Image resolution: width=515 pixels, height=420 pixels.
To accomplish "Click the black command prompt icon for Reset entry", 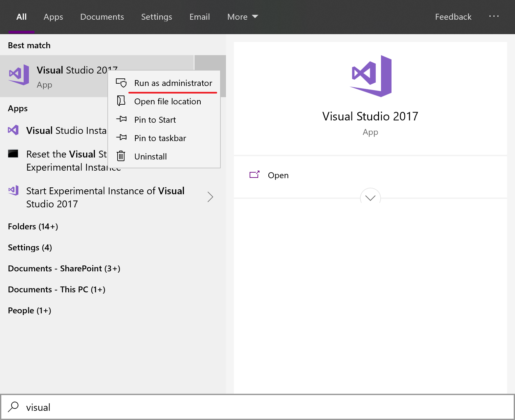I will click(13, 154).
